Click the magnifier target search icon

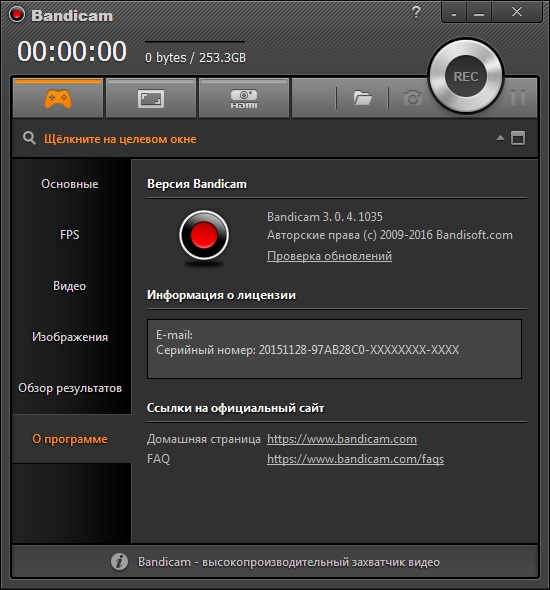(x=29, y=138)
